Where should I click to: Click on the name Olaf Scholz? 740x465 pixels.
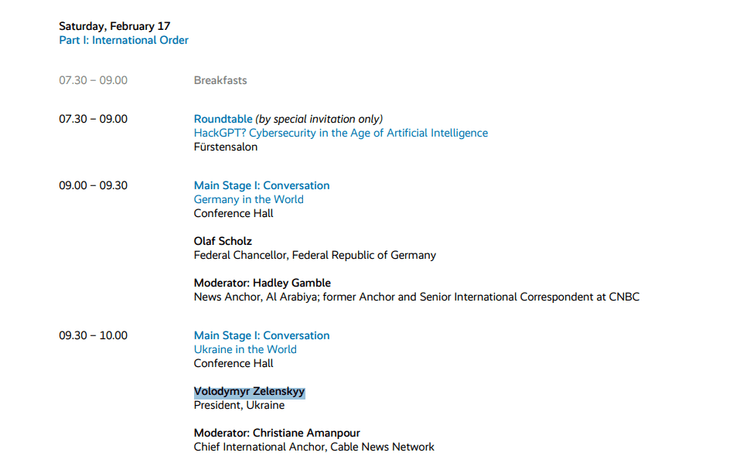(223, 241)
